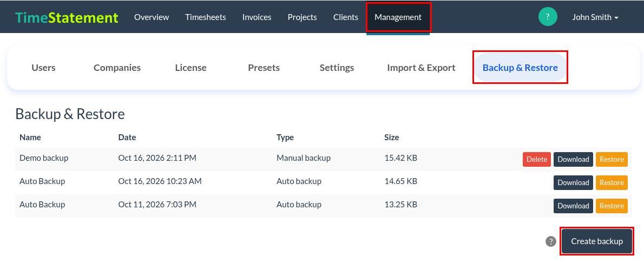Download the Oct 11 Auto Backup
Screen dimensions: 644x262
coord(573,206)
